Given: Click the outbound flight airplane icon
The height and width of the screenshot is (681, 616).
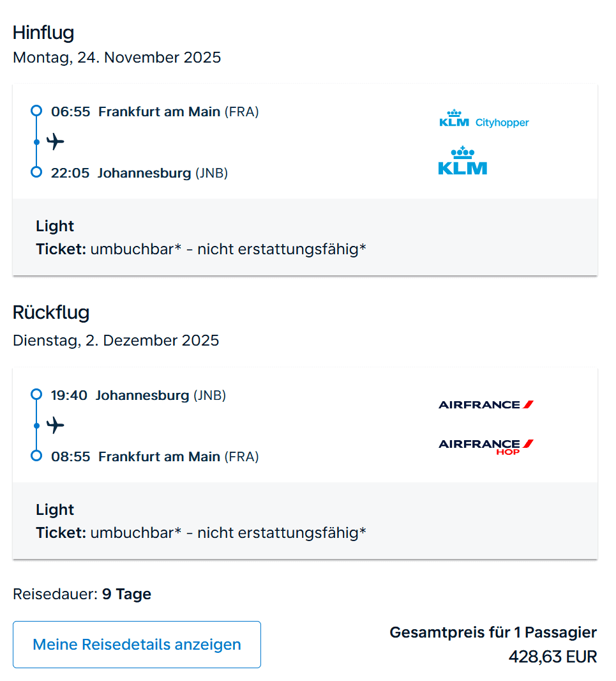Looking at the screenshot, I should point(56,141).
